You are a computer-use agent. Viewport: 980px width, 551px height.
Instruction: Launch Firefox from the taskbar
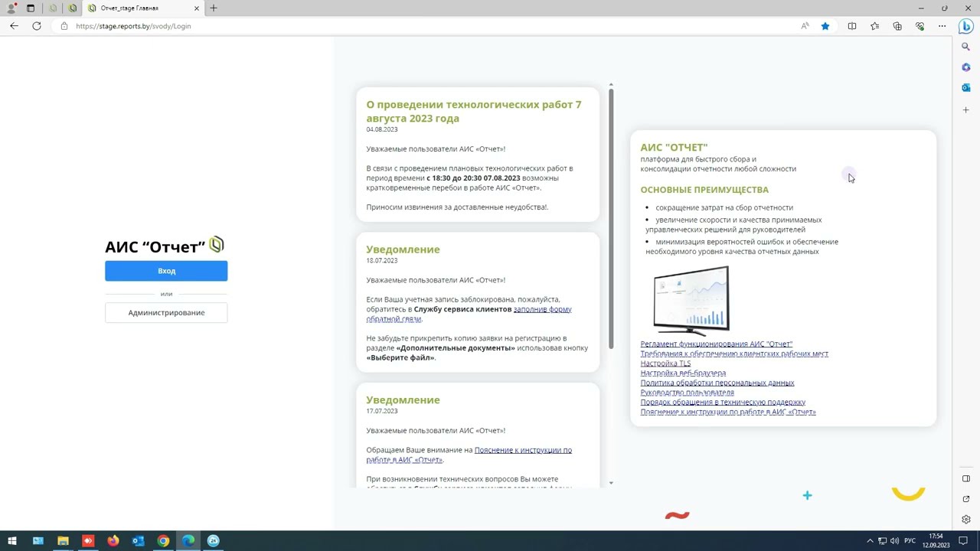[113, 540]
